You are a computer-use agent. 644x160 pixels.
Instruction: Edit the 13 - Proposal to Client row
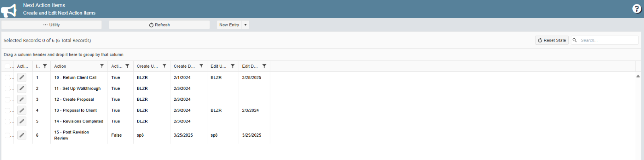pyautogui.click(x=22, y=110)
